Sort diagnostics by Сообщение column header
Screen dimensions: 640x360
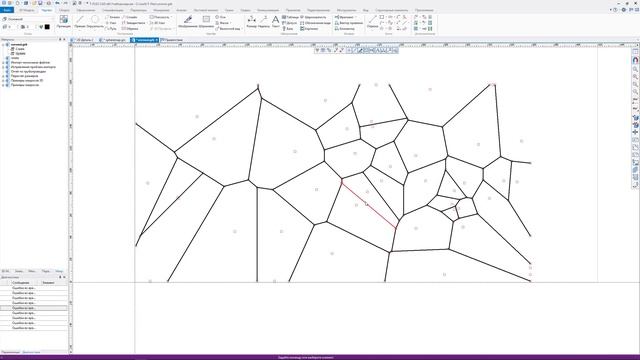(20, 282)
